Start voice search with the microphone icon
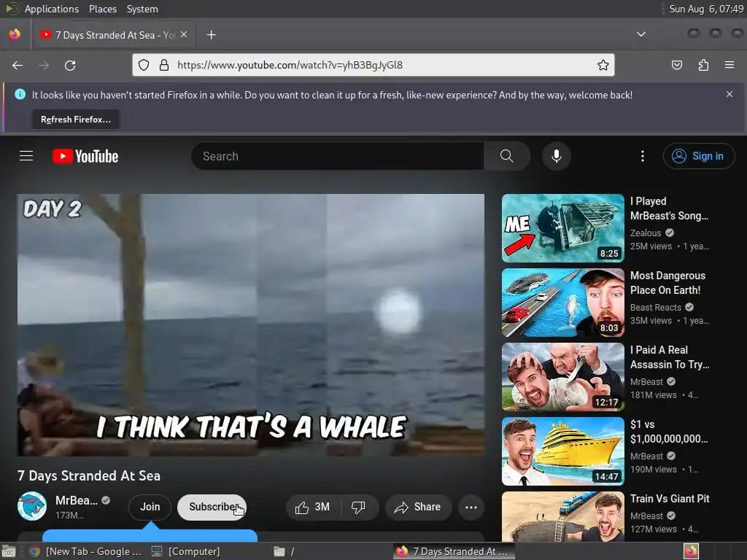Screen dimensions: 747x560 (x=557, y=156)
